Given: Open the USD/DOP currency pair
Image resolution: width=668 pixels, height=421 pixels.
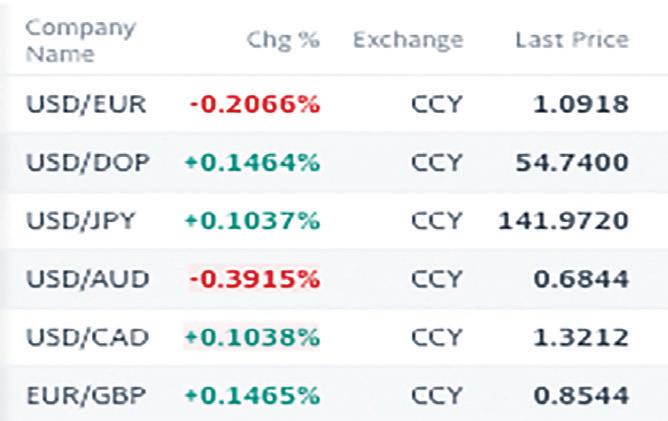Looking at the screenshot, I should tap(85, 161).
